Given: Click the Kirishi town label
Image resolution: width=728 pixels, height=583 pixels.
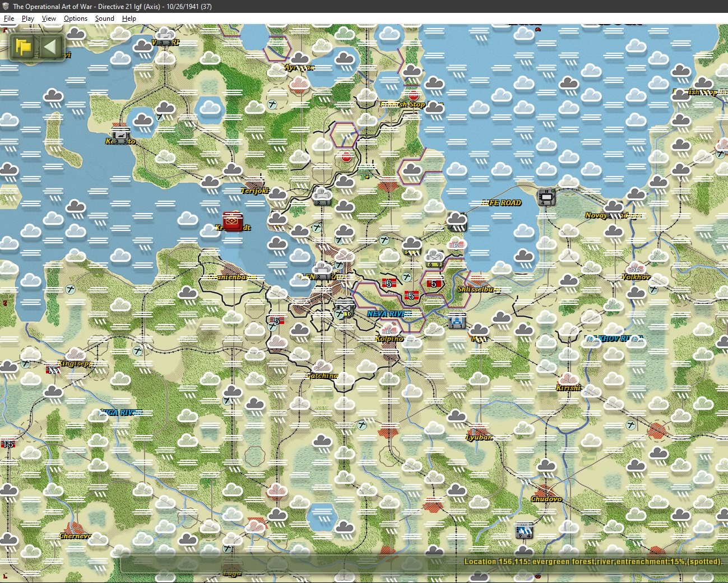Looking at the screenshot, I should pyautogui.click(x=568, y=388).
